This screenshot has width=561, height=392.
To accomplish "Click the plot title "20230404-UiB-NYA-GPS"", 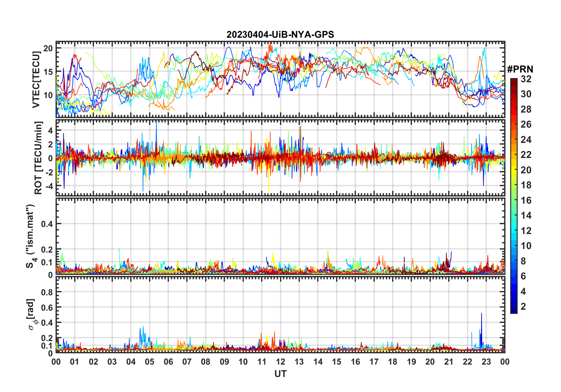I will pyautogui.click(x=280, y=34).
